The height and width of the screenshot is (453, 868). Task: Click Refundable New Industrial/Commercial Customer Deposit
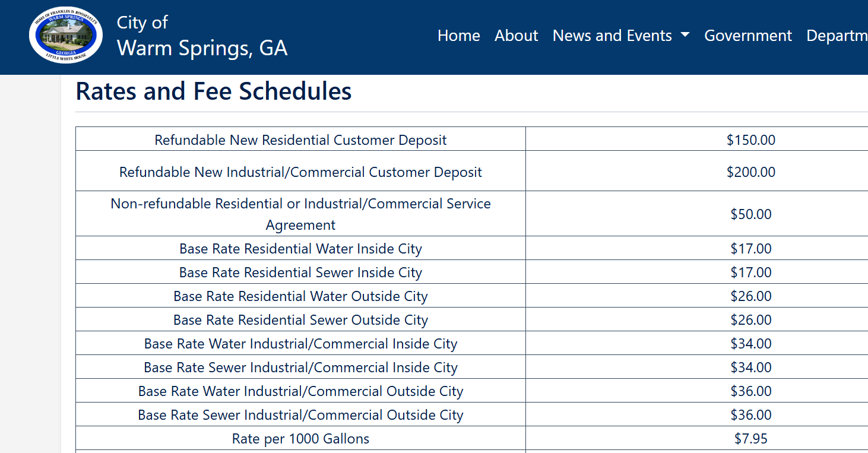point(300,172)
